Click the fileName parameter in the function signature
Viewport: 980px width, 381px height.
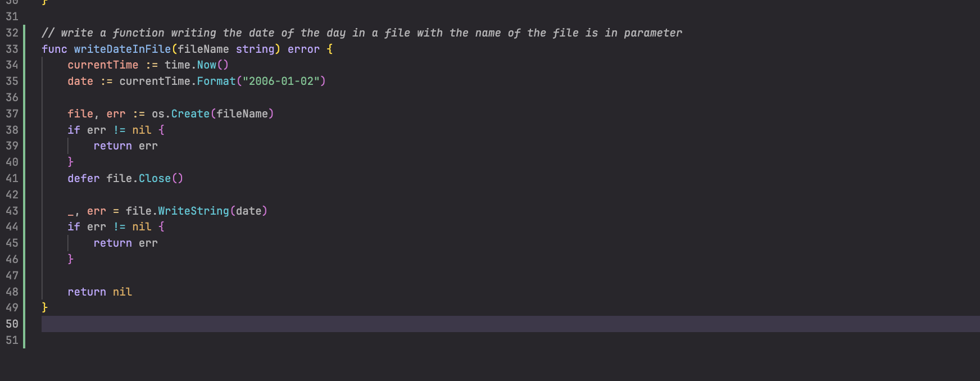point(203,49)
